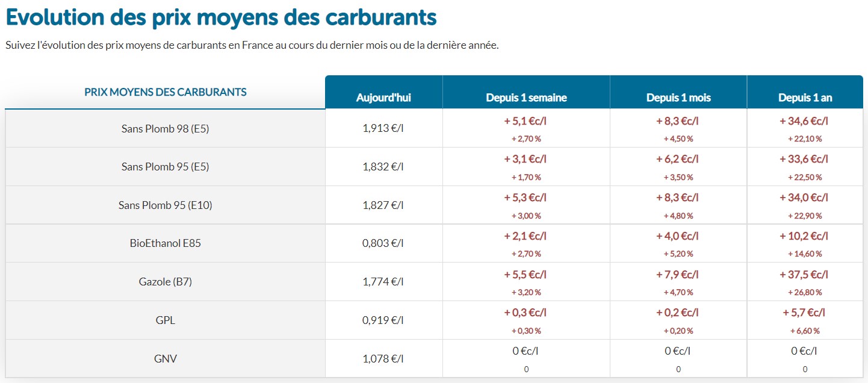Screen dimensions: 868x383
Task: Click the GPL row label
Action: [x=165, y=320]
